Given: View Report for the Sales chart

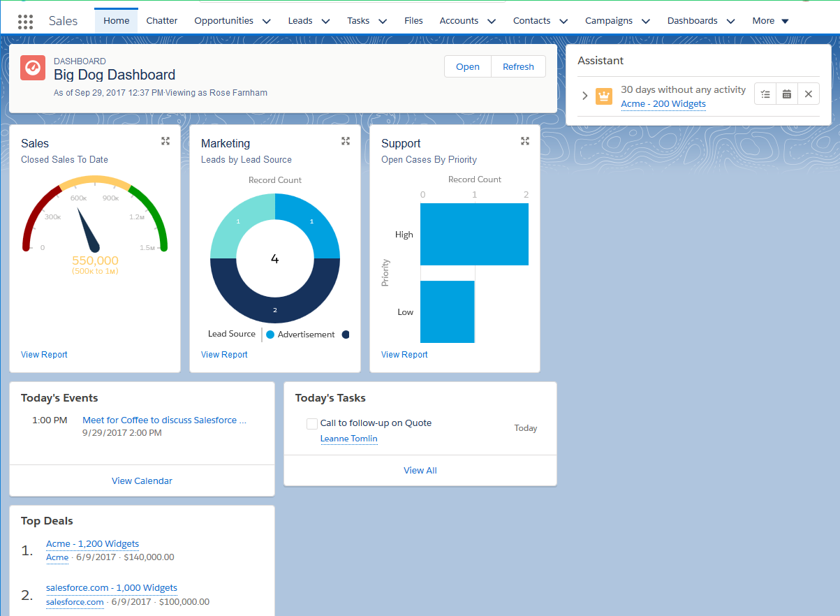Looking at the screenshot, I should pyautogui.click(x=44, y=355).
